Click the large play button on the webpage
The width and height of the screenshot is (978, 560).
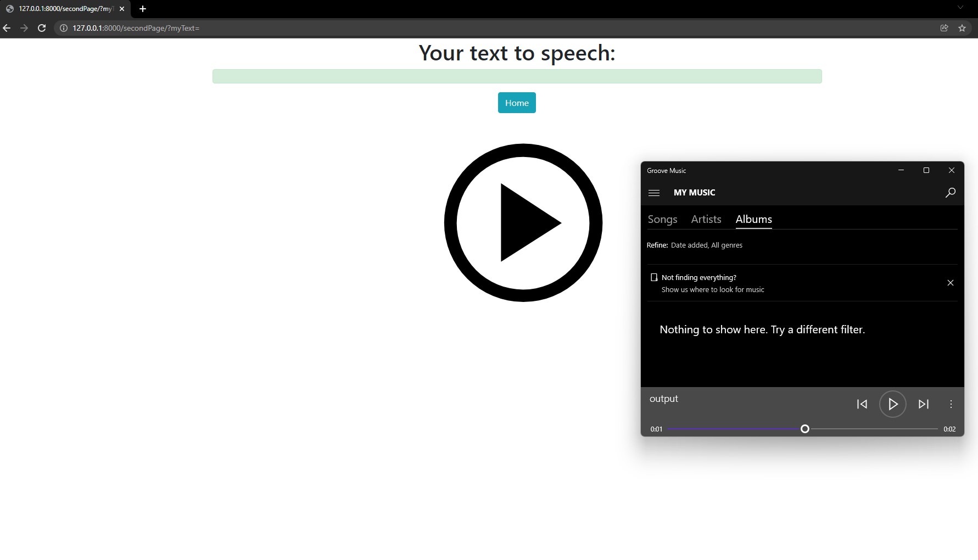523,222
